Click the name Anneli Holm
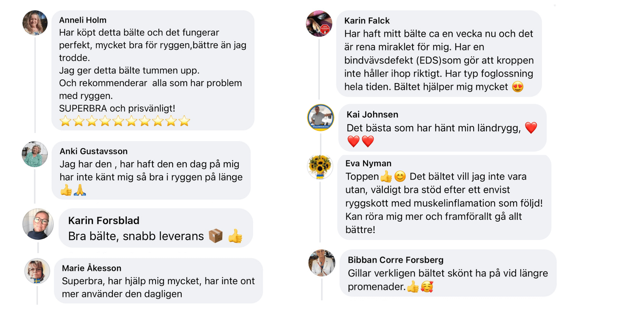The height and width of the screenshot is (322, 644). tap(83, 20)
